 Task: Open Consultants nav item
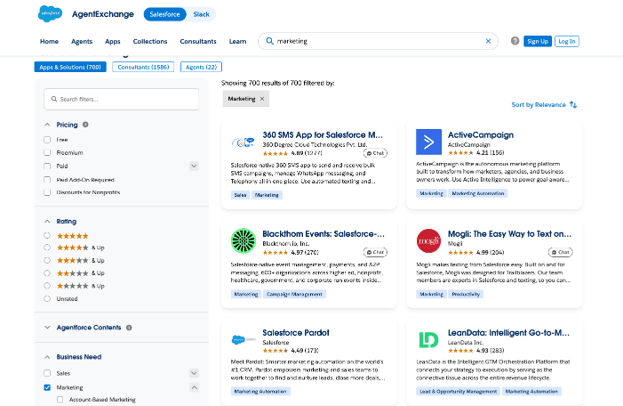pyautogui.click(x=198, y=41)
